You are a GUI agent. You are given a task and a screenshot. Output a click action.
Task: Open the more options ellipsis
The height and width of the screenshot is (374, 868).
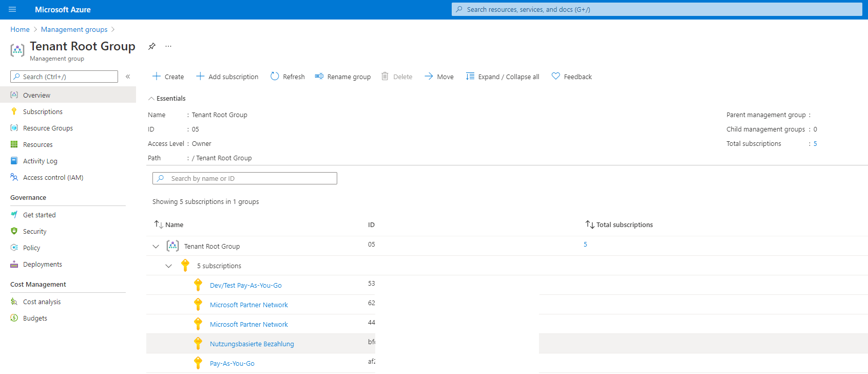pyautogui.click(x=168, y=46)
